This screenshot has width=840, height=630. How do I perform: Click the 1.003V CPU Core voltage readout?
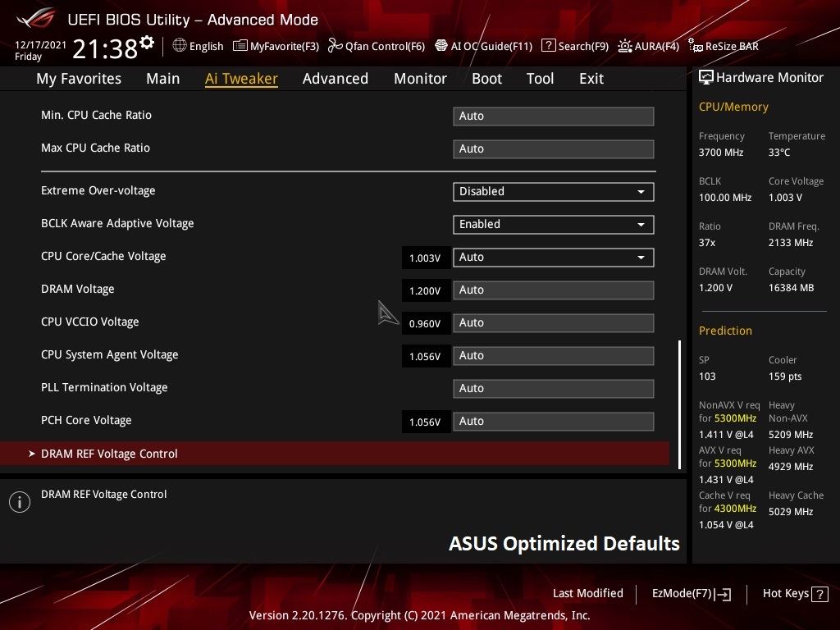click(426, 258)
